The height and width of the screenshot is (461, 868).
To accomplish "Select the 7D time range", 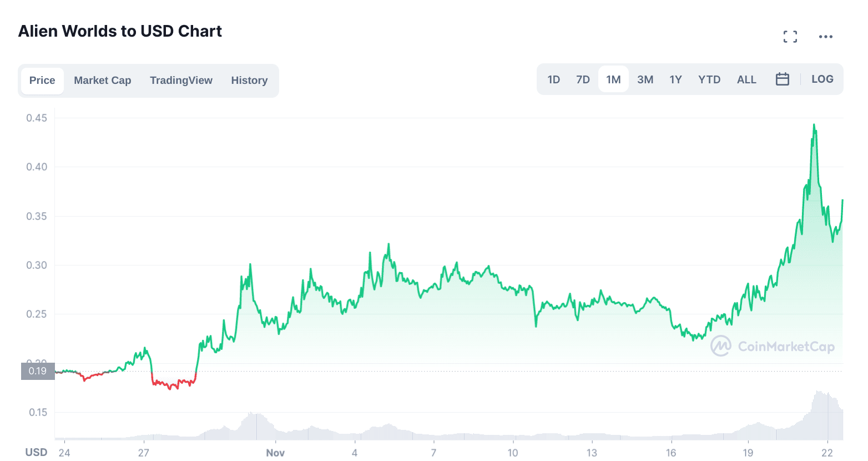I will click(583, 79).
